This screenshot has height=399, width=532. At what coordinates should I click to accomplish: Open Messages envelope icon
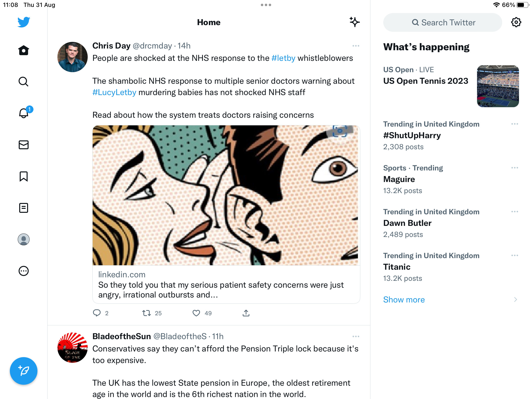coord(24,145)
